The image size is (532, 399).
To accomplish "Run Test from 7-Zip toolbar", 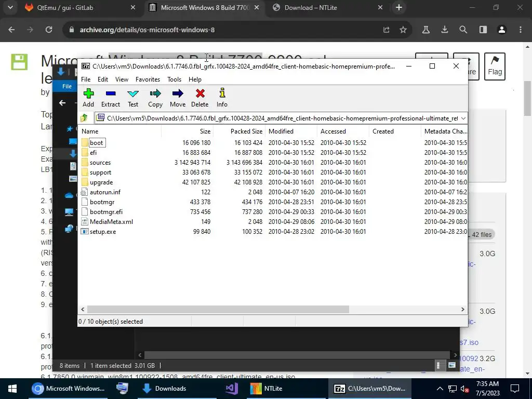I will coord(133,98).
